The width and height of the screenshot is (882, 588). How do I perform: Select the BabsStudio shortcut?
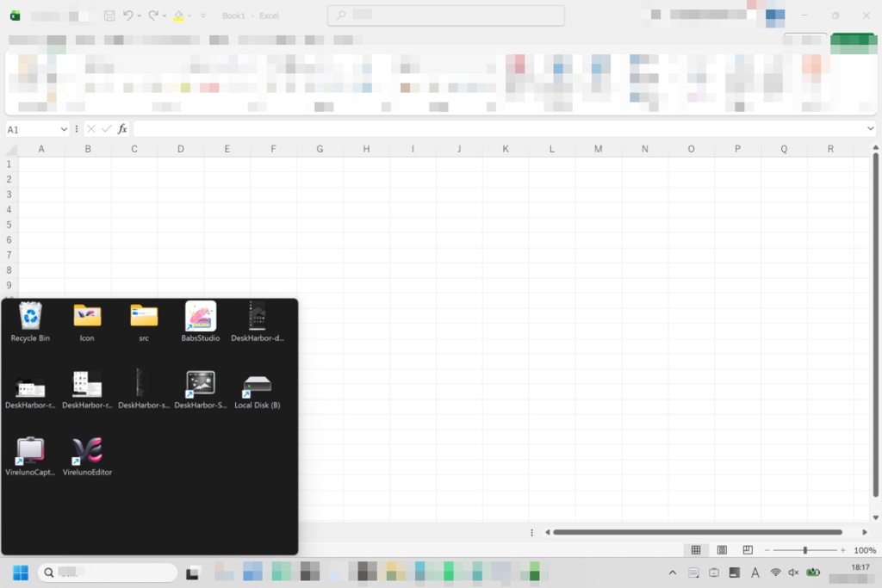click(200, 321)
